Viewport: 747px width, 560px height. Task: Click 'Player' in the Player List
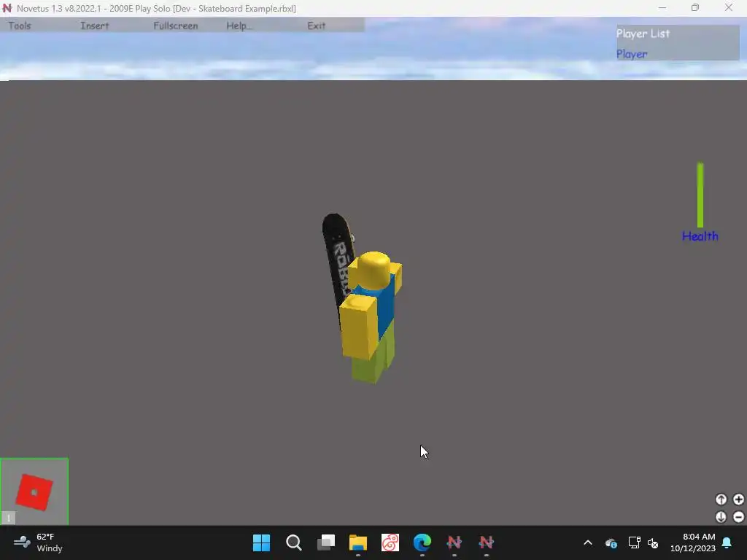click(632, 54)
